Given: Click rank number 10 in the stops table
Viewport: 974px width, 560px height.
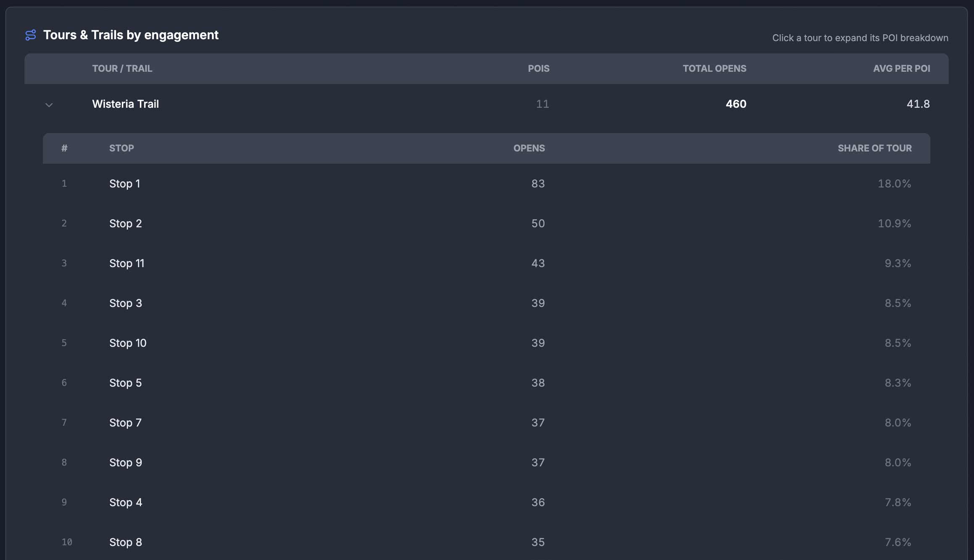Looking at the screenshot, I should [x=67, y=542].
